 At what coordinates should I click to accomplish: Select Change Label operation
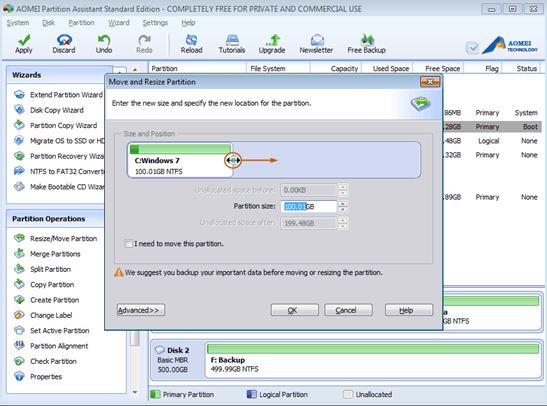click(x=43, y=315)
